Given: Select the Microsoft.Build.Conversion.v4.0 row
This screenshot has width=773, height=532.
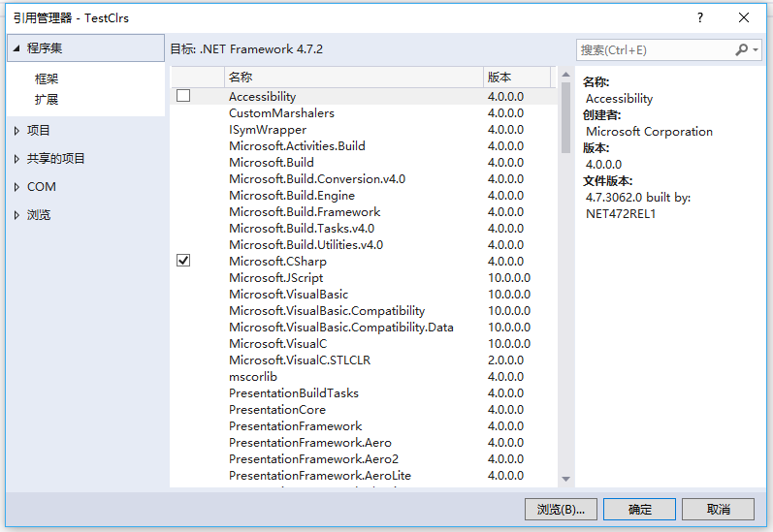Looking at the screenshot, I should [364, 179].
